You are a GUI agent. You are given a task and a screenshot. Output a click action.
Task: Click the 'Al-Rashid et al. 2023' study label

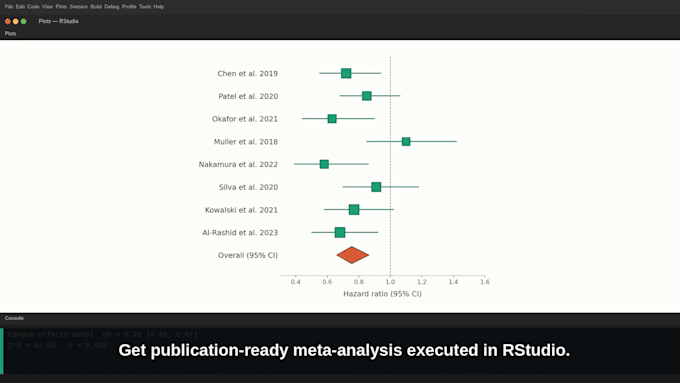point(240,233)
